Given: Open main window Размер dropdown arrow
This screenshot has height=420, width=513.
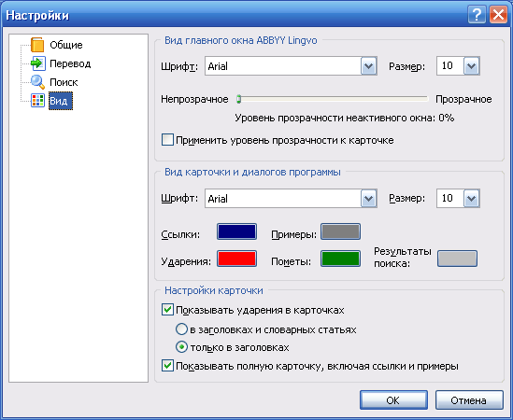Looking at the screenshot, I should 471,66.
